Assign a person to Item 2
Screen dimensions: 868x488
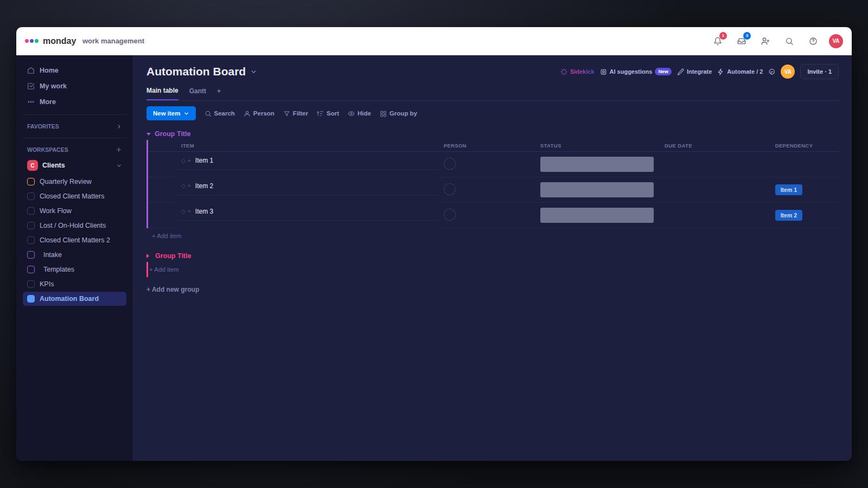[x=450, y=189]
